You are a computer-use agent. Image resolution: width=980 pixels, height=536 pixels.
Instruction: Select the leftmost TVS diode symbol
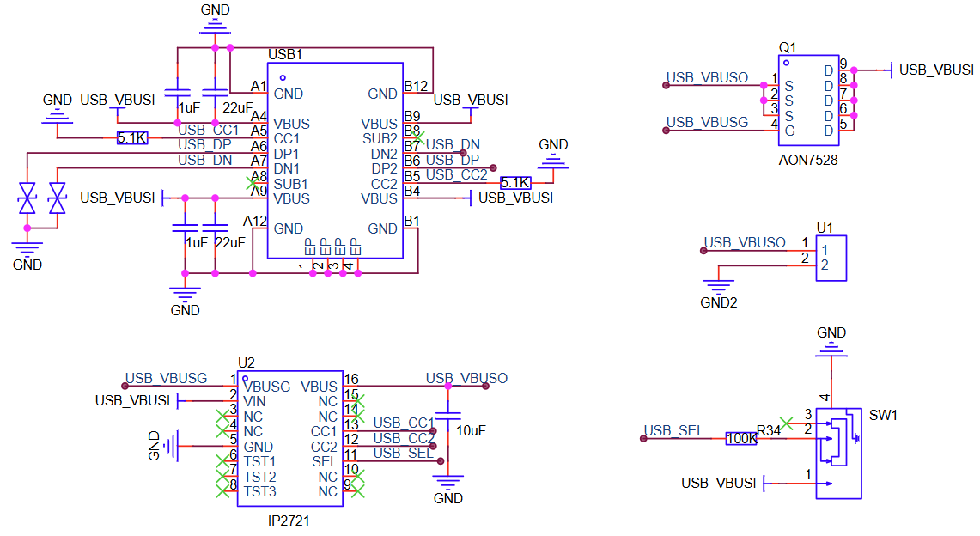[27, 198]
